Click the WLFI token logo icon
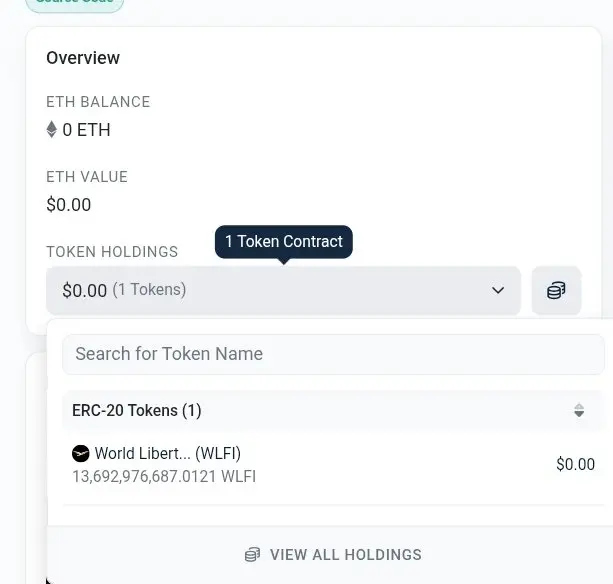The image size is (613, 584). point(81,453)
